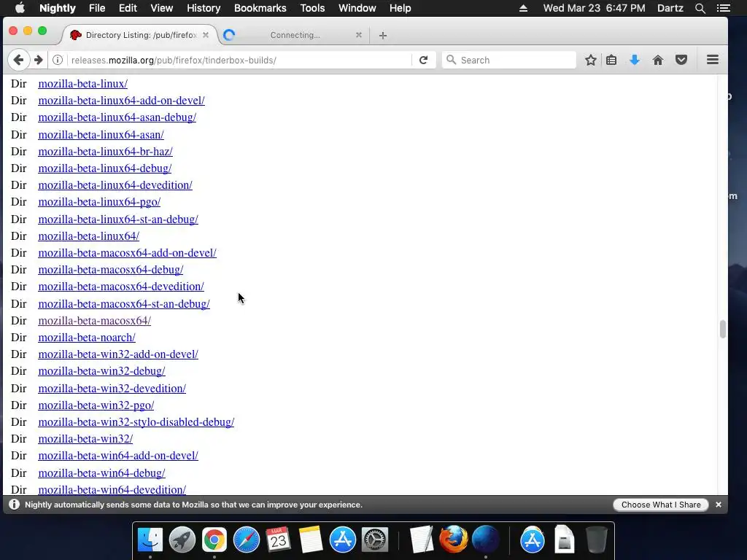Open the Edit menu

tap(128, 8)
